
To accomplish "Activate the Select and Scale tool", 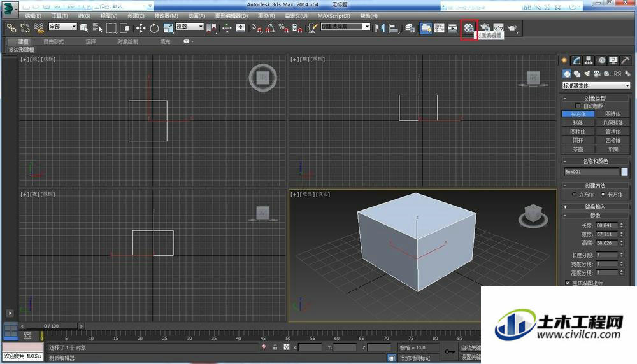I will pyautogui.click(x=168, y=28).
